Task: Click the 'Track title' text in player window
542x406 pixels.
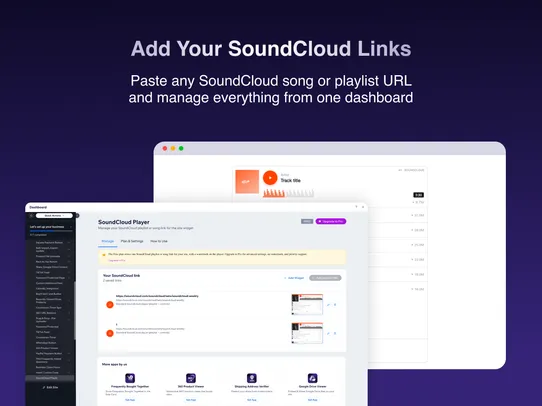Action: tap(290, 180)
